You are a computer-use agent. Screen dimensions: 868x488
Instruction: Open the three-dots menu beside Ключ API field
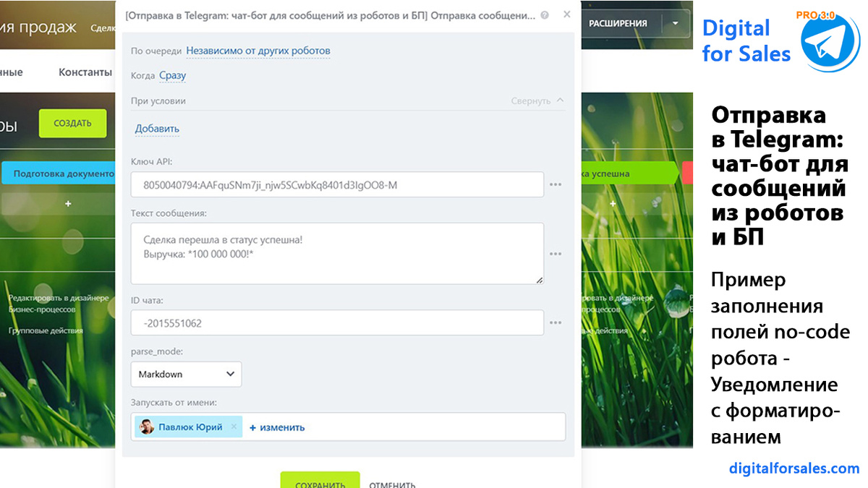(x=556, y=184)
